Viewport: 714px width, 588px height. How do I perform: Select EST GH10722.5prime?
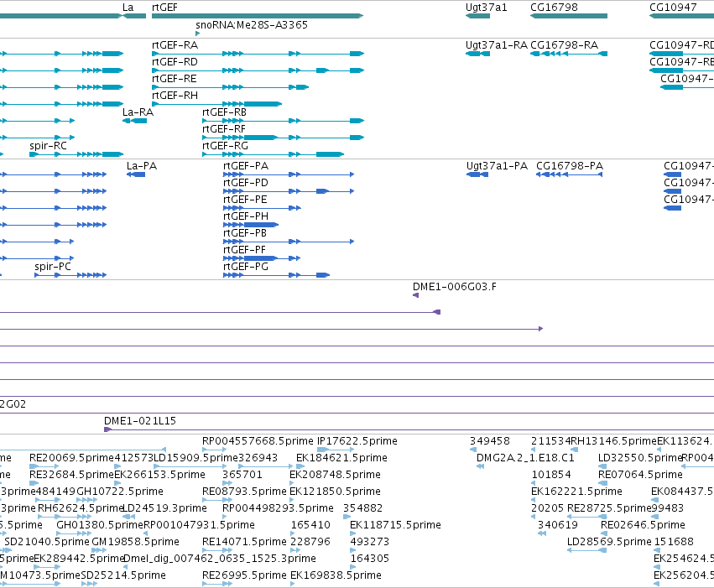[120, 492]
